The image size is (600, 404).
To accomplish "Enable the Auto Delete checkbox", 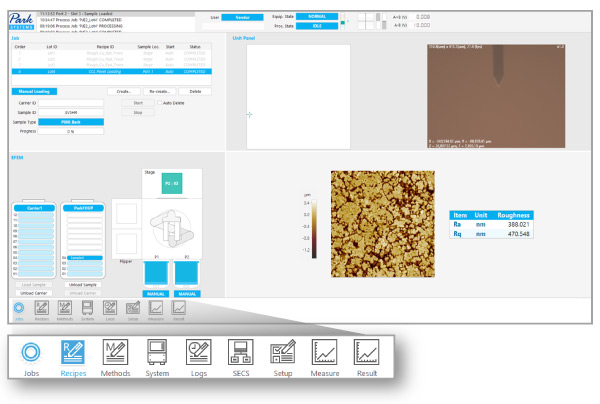I will point(159,102).
